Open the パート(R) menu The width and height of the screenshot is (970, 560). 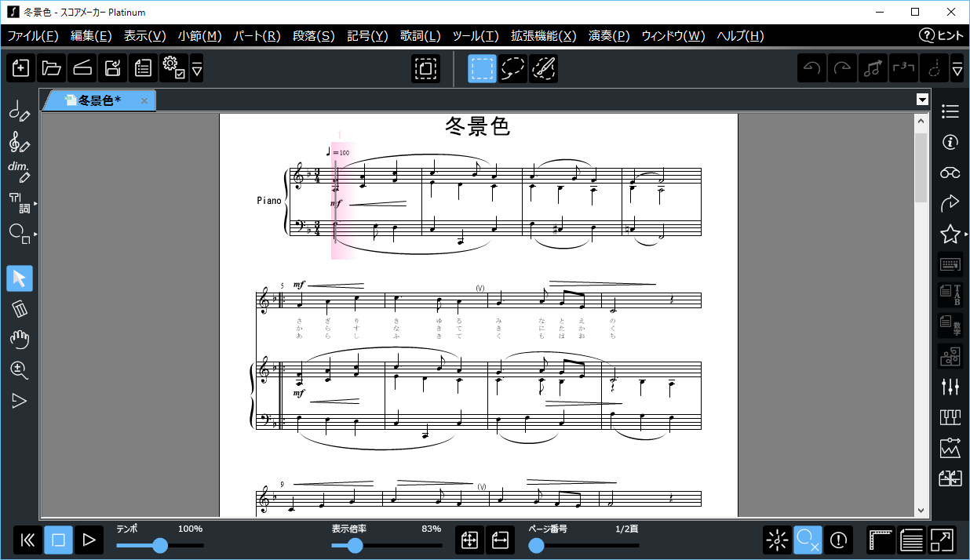coord(257,36)
